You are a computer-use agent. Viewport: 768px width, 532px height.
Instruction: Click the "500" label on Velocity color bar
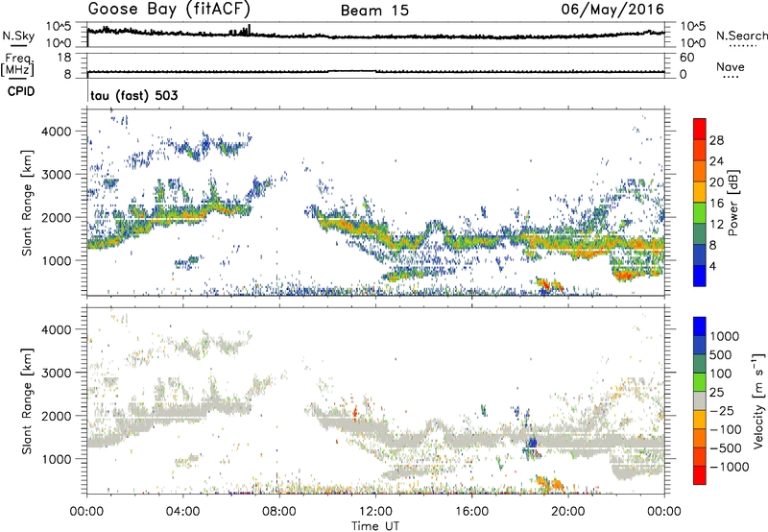tap(720, 355)
